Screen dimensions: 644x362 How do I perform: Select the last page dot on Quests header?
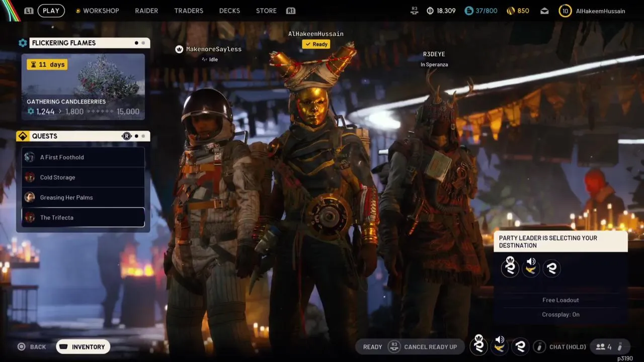click(143, 136)
